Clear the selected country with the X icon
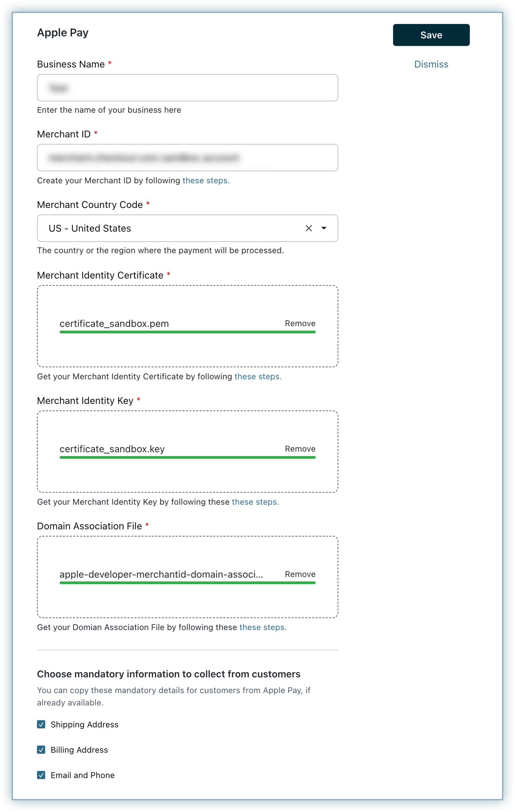The height and width of the screenshot is (812, 515). pyautogui.click(x=309, y=228)
